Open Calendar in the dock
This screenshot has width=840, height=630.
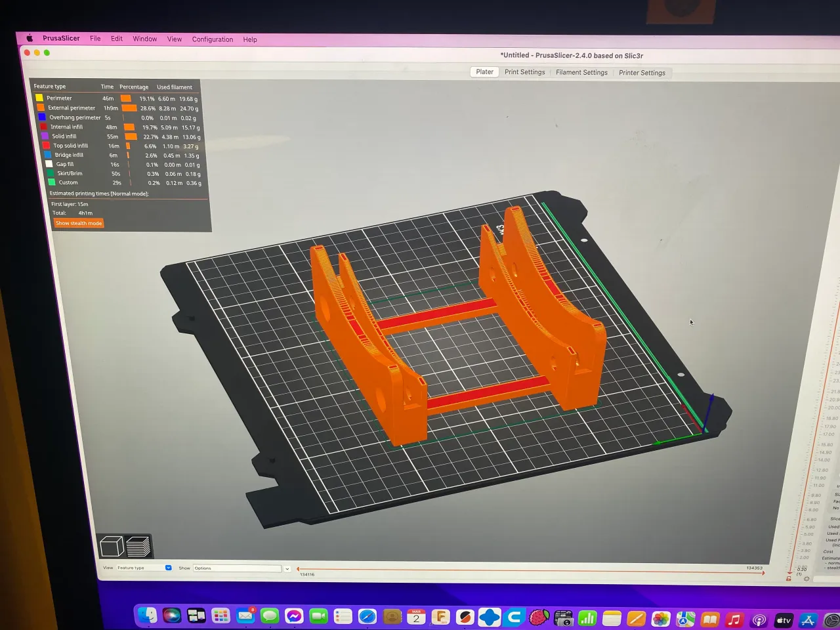click(416, 616)
